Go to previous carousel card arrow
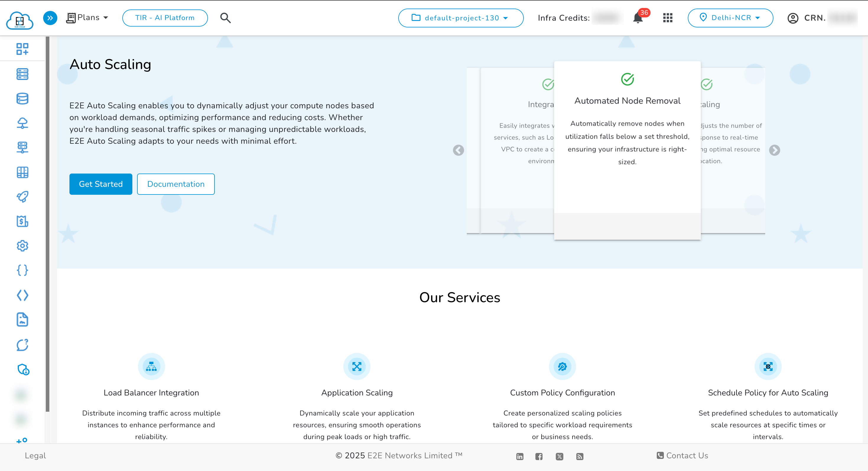This screenshot has width=868, height=471. coord(458,150)
